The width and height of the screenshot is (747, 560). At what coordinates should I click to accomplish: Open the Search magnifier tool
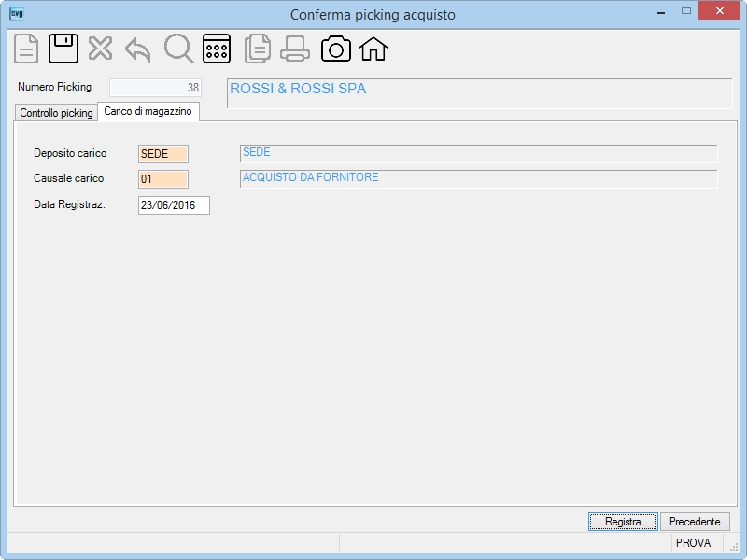point(178,49)
